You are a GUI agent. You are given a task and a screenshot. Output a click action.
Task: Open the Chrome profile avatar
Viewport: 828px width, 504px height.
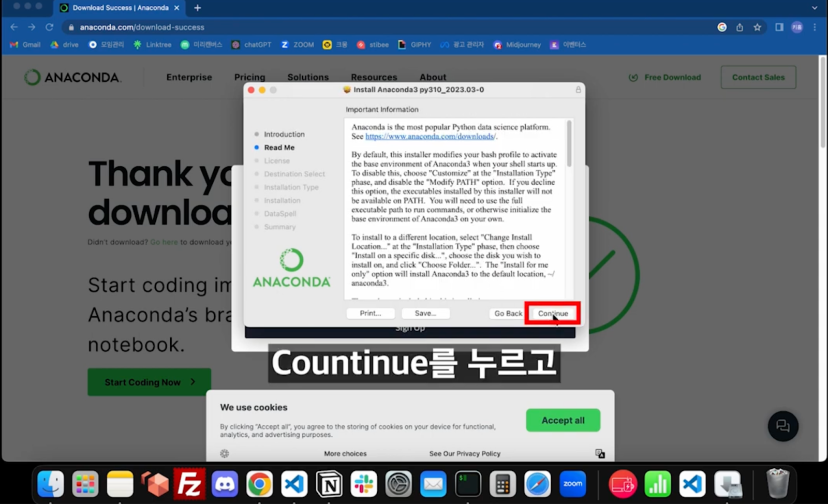click(797, 27)
